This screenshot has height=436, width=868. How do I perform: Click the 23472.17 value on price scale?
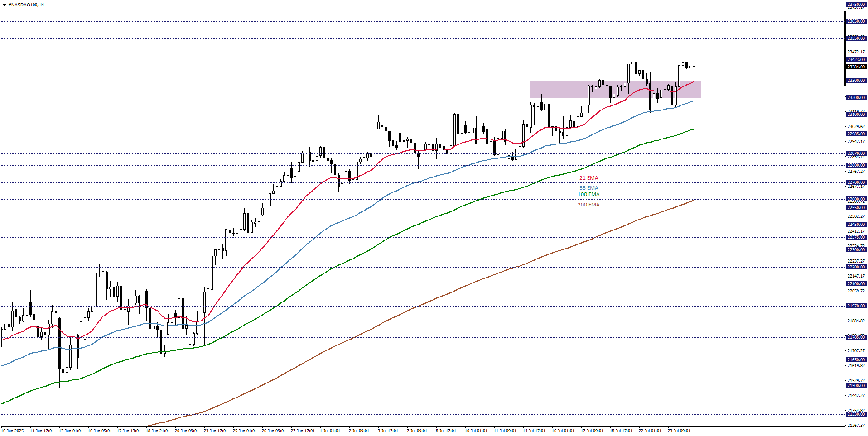[x=856, y=52]
